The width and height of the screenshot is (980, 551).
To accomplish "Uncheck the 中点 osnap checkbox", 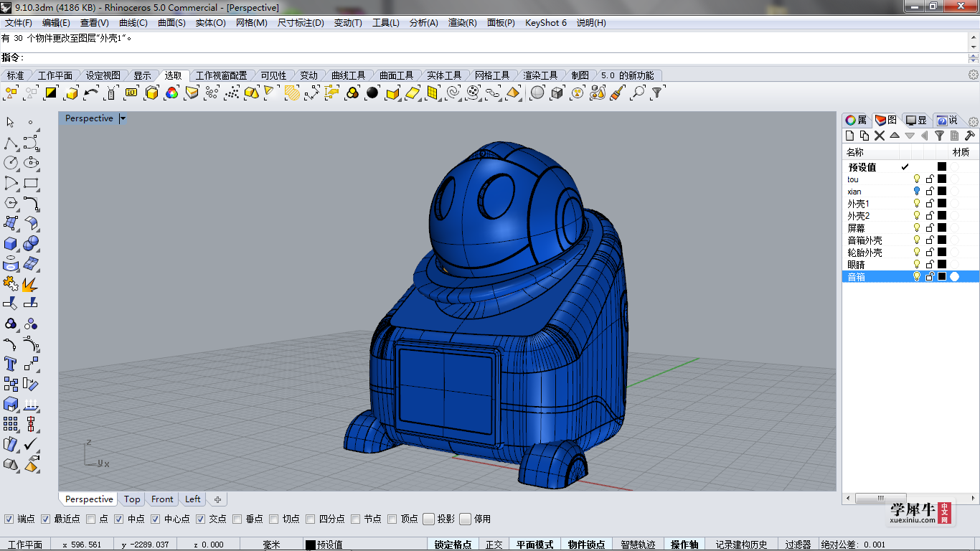I will tap(120, 519).
